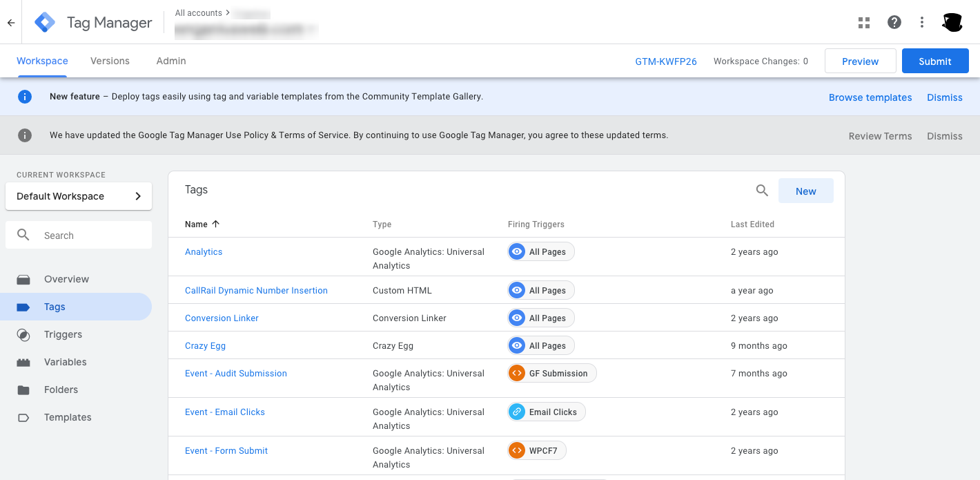Open Event - Email Clicks tag

pos(225,412)
